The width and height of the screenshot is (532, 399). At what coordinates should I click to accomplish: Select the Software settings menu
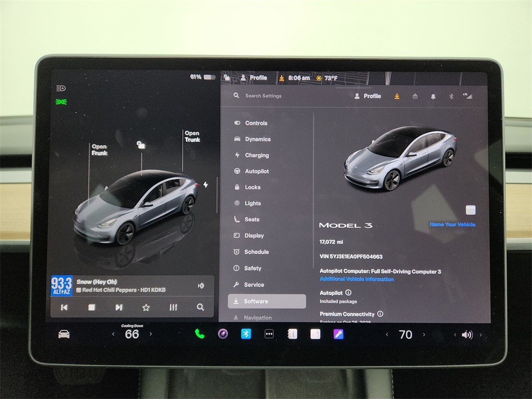coord(267,301)
